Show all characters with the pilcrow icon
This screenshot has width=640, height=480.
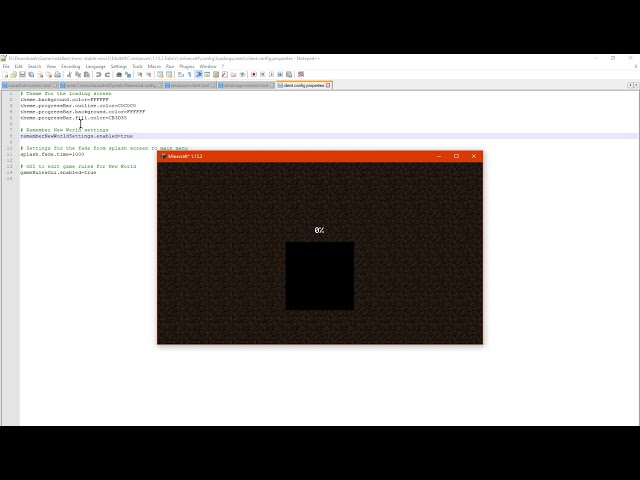(x=190, y=75)
